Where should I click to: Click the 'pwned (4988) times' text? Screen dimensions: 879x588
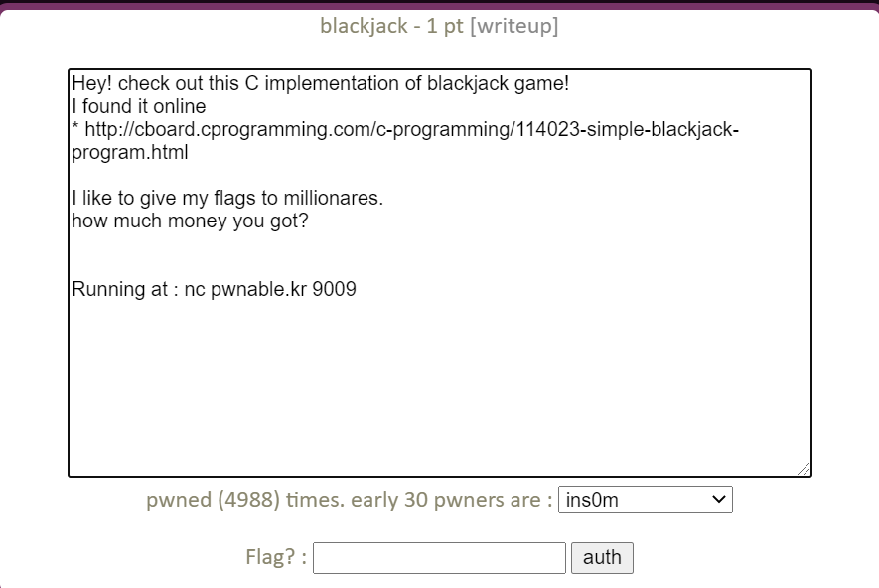[x=245, y=499]
